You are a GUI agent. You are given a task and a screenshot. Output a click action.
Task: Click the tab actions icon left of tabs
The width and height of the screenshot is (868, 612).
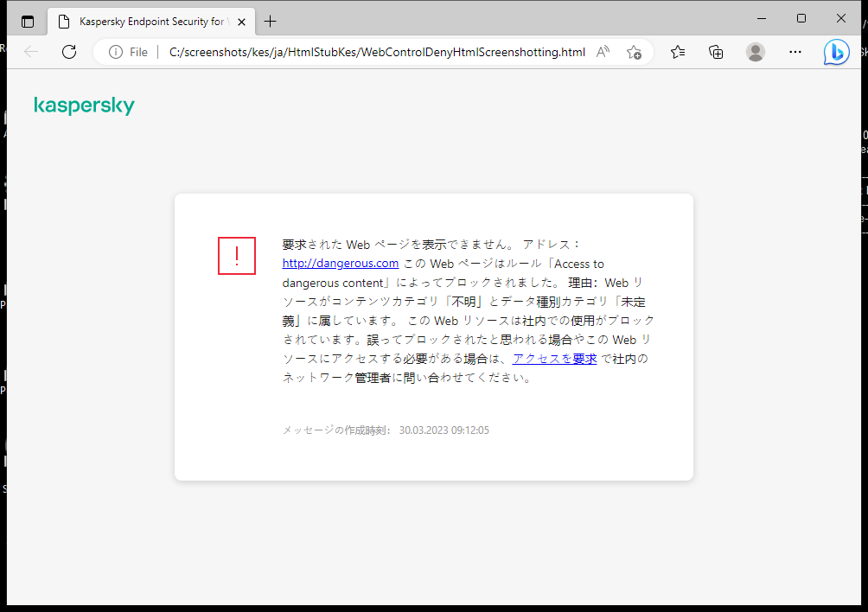[x=28, y=21]
